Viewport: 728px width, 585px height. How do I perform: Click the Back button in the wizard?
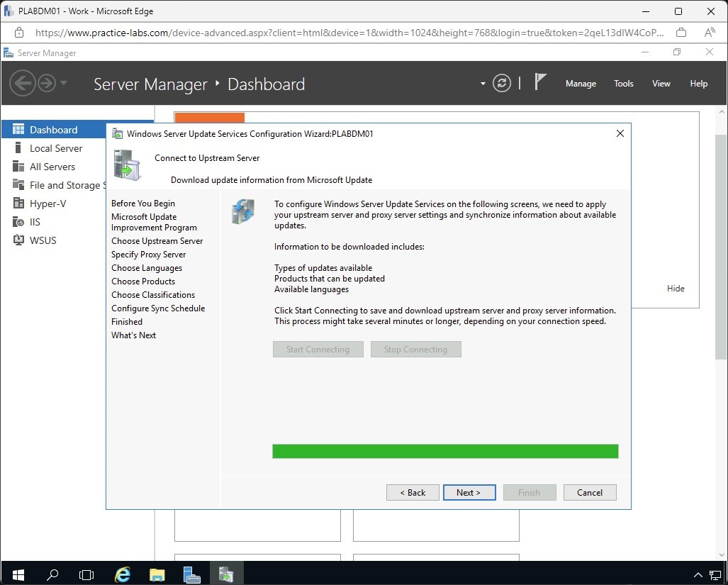tap(413, 493)
